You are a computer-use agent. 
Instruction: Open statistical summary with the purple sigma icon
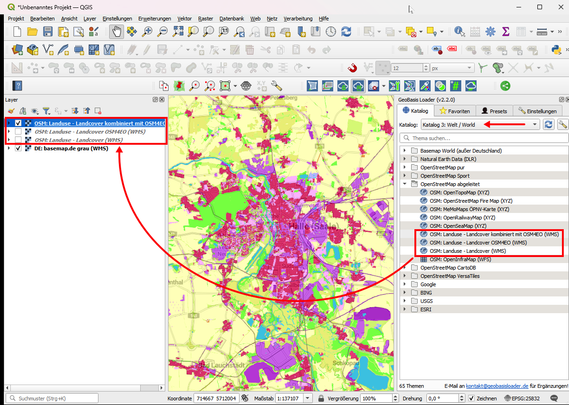(x=505, y=32)
